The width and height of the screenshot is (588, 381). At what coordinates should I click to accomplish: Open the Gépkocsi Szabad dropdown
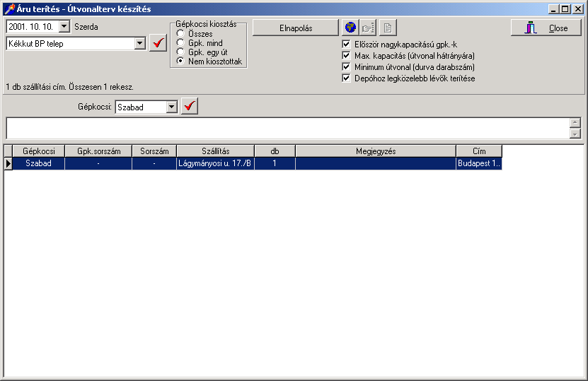click(x=171, y=107)
